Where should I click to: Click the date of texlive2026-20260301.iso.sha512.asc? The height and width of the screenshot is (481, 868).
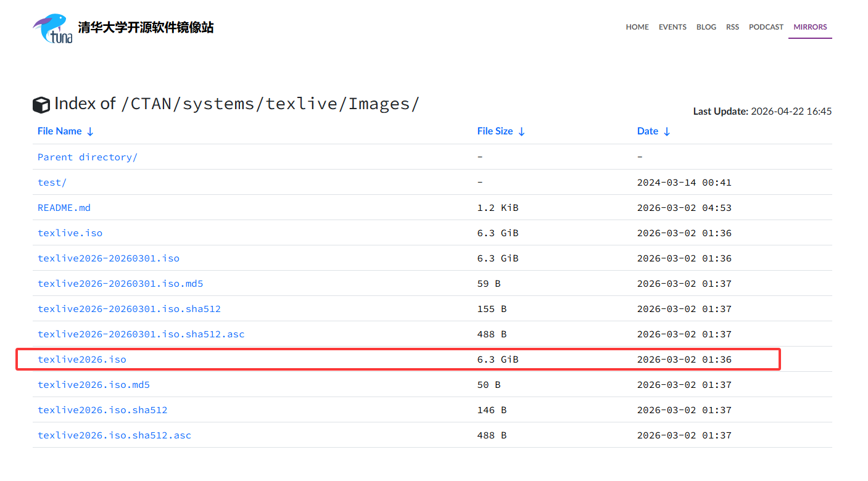(684, 334)
